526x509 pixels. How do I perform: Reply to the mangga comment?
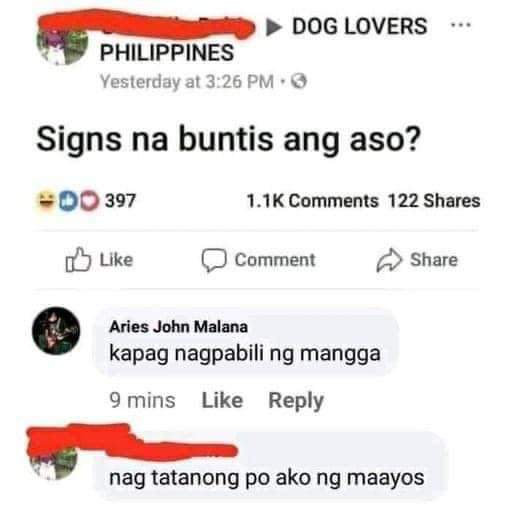click(x=296, y=401)
